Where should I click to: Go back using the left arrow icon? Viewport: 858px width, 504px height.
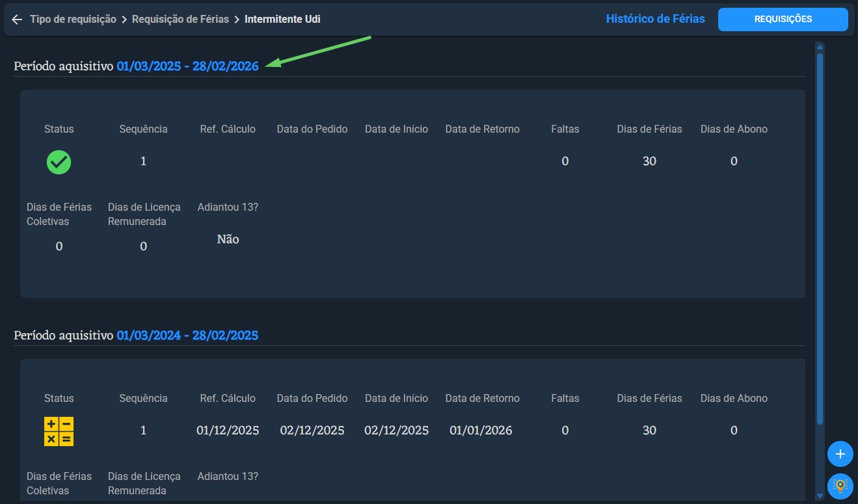click(x=17, y=20)
